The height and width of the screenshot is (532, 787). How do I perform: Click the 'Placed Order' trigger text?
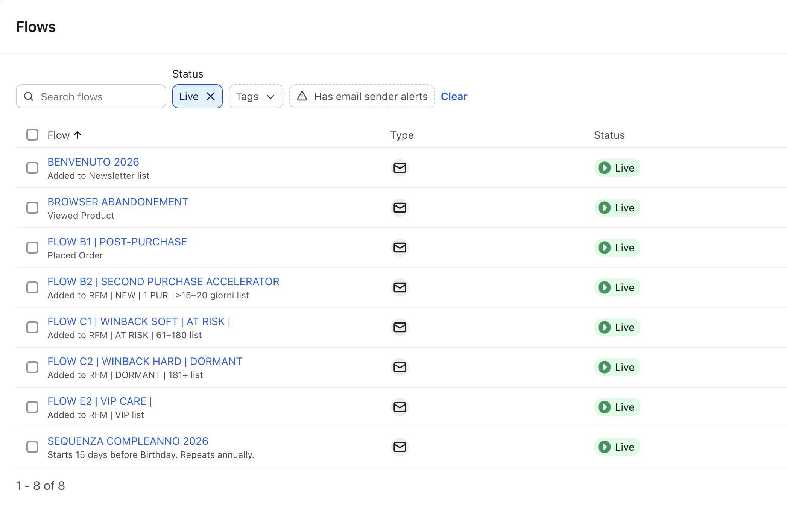point(75,255)
